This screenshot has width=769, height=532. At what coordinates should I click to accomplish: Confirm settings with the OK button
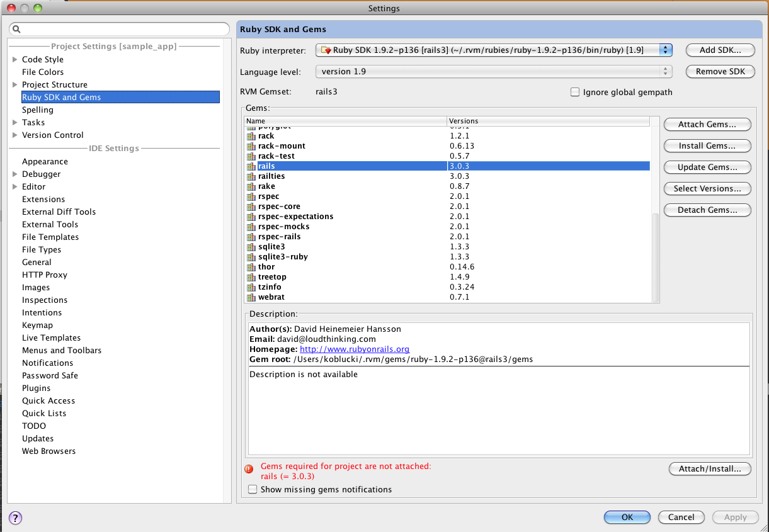coord(627,518)
